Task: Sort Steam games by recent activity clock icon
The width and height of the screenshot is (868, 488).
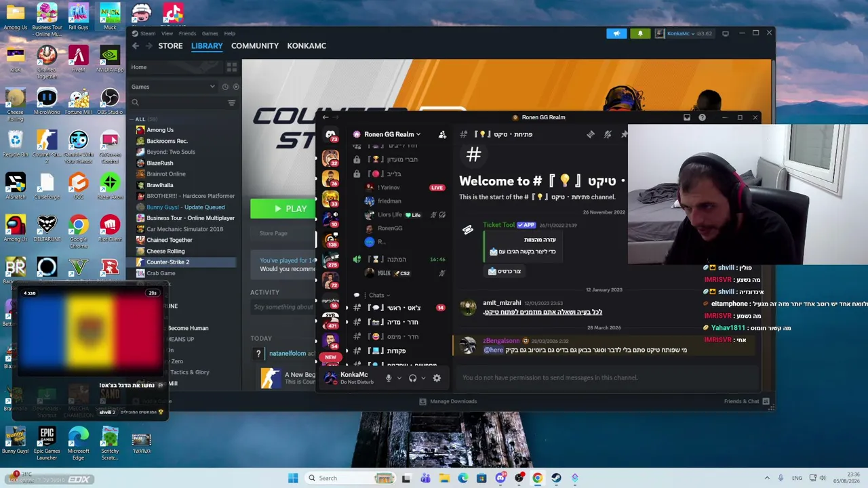Action: (225, 87)
